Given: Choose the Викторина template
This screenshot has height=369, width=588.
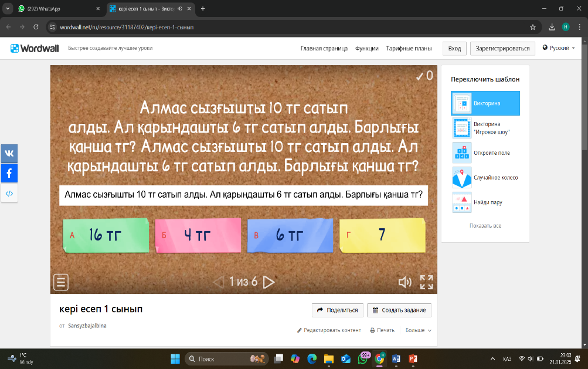Looking at the screenshot, I should [485, 103].
